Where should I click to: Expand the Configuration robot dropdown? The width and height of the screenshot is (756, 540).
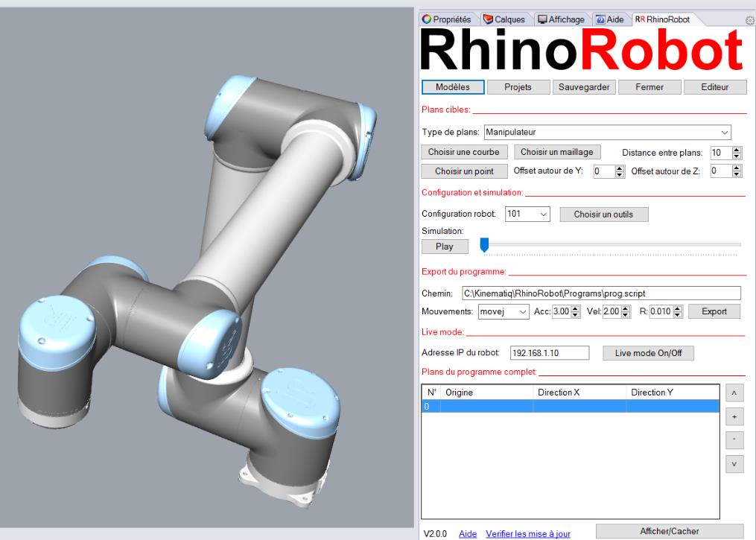click(x=527, y=215)
